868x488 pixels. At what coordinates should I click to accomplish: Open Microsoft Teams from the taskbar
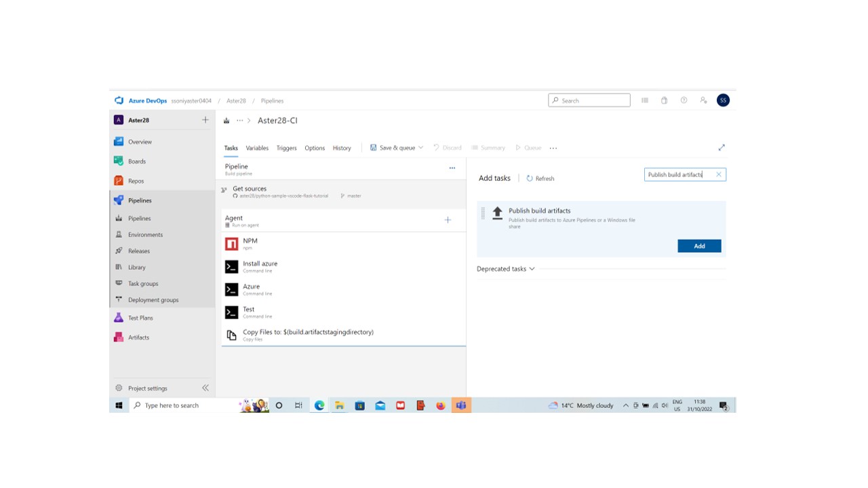point(461,405)
